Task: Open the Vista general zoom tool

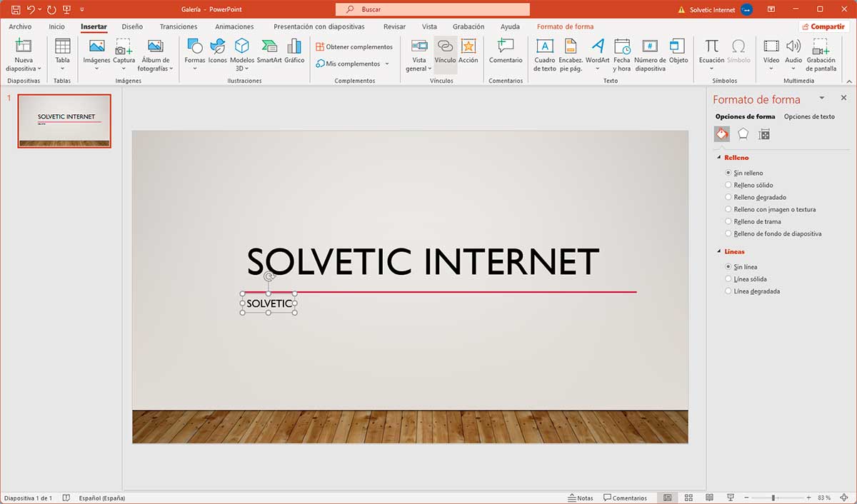Action: click(x=419, y=55)
